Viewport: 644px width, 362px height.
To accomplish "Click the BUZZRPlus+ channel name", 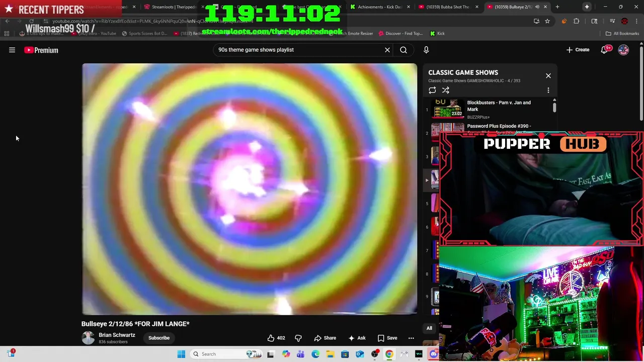I will [x=478, y=117].
